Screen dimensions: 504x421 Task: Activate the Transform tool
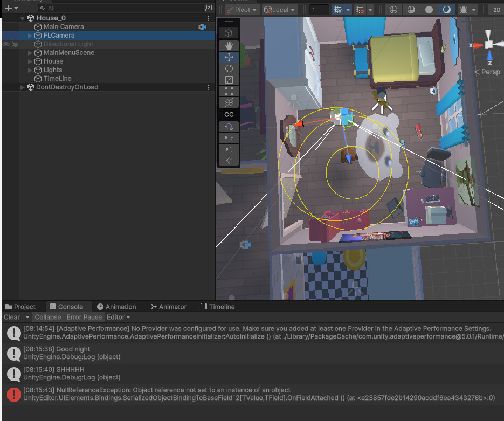[x=229, y=102]
